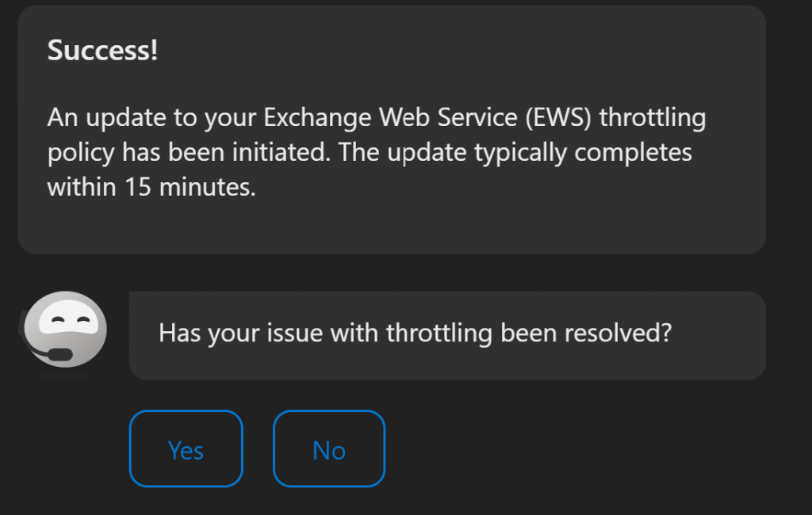This screenshot has width=812, height=515.
Task: Click the phrase 'policy has been initiated.'
Action: 189,153
